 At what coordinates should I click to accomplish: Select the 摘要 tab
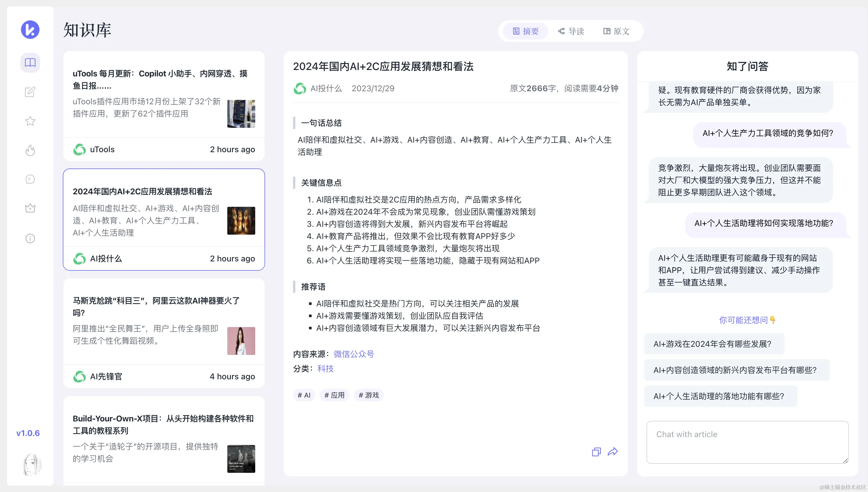click(526, 31)
